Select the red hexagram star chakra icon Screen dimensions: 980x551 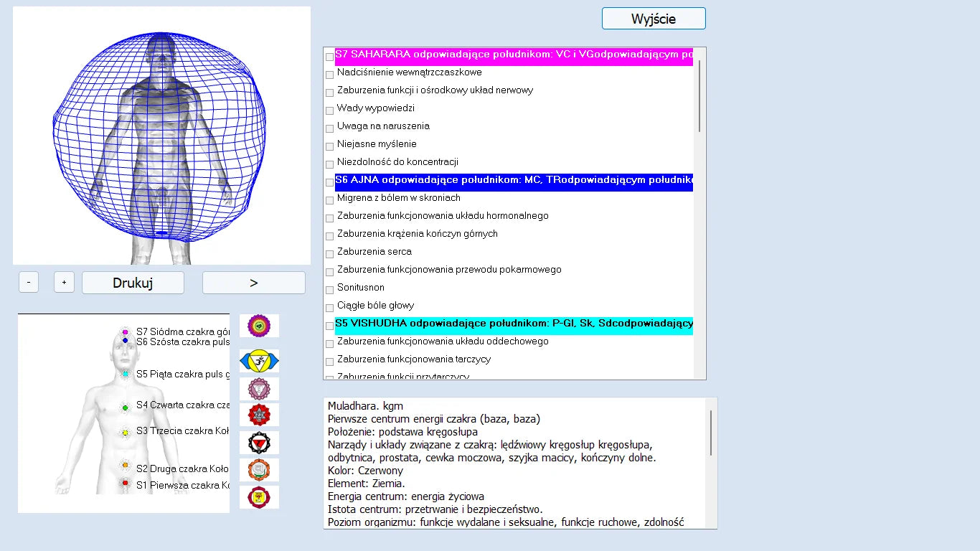point(259,415)
